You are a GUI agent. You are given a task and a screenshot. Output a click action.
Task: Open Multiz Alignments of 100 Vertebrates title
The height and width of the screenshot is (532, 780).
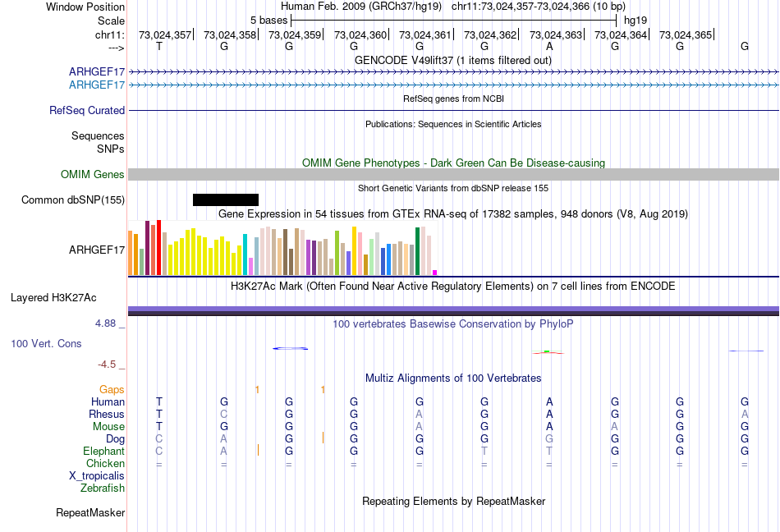click(x=453, y=378)
